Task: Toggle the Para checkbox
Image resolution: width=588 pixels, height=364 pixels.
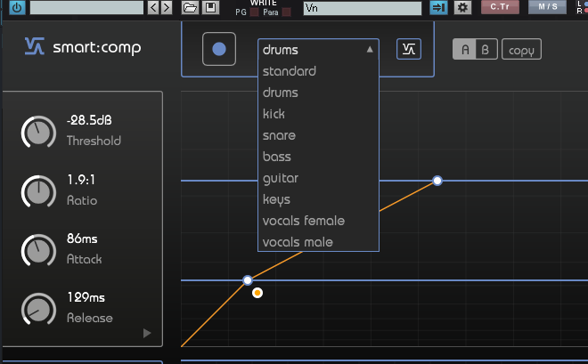Action: click(287, 12)
